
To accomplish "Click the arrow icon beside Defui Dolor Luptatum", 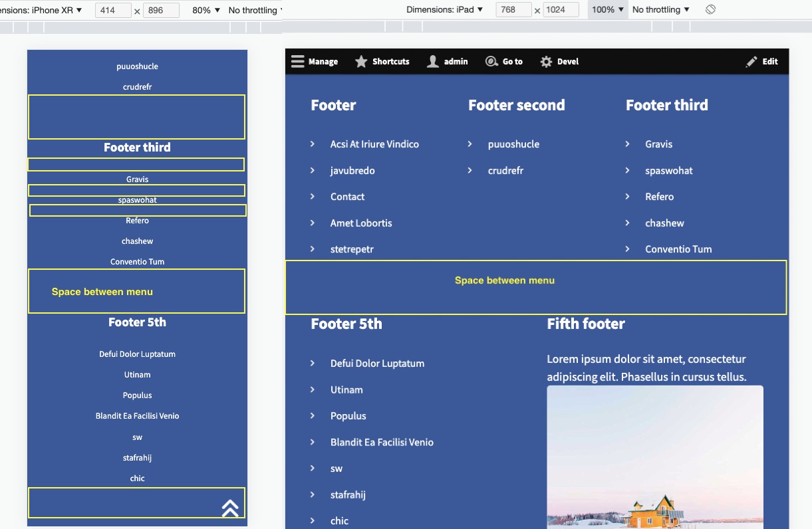I will [x=313, y=364].
